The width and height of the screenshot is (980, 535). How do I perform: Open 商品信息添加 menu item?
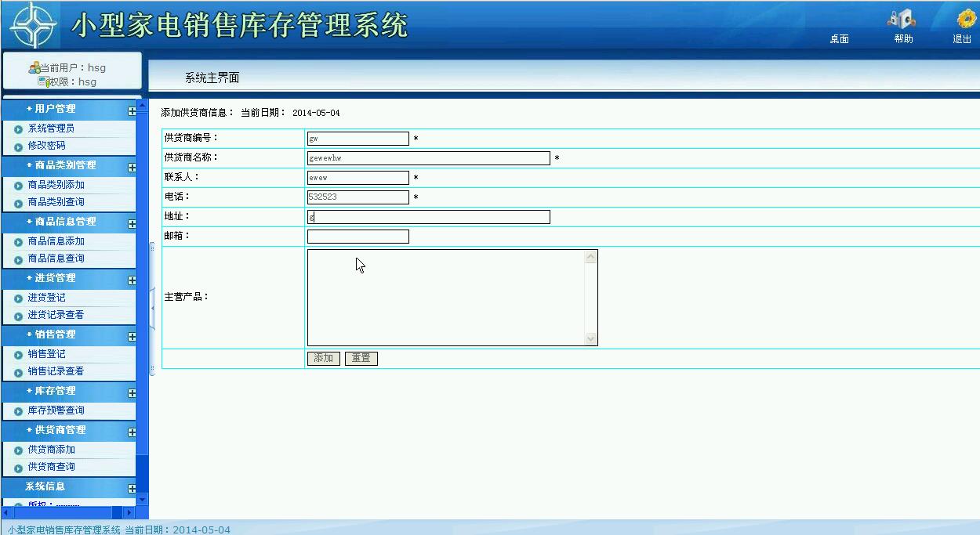tap(56, 241)
